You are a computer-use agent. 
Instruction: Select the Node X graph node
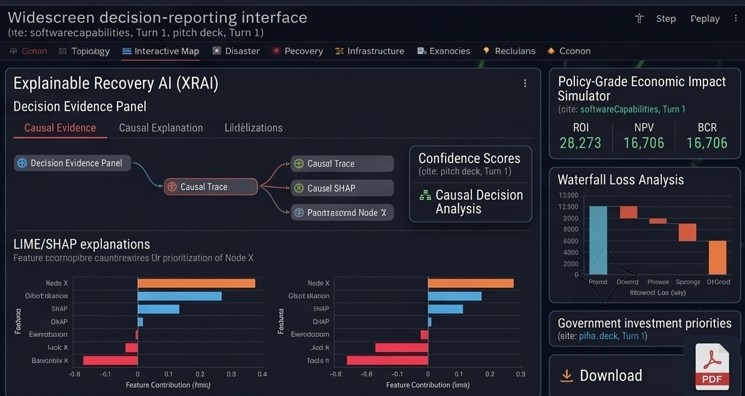(x=342, y=212)
